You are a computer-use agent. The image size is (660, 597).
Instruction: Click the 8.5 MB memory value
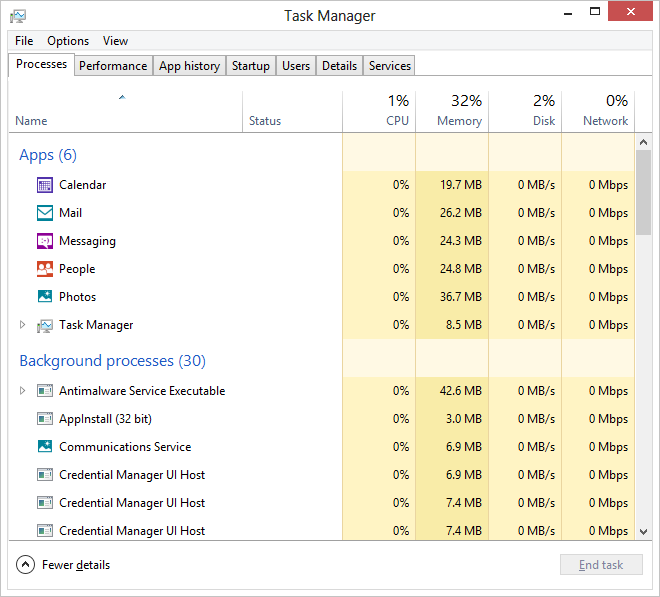tap(463, 325)
